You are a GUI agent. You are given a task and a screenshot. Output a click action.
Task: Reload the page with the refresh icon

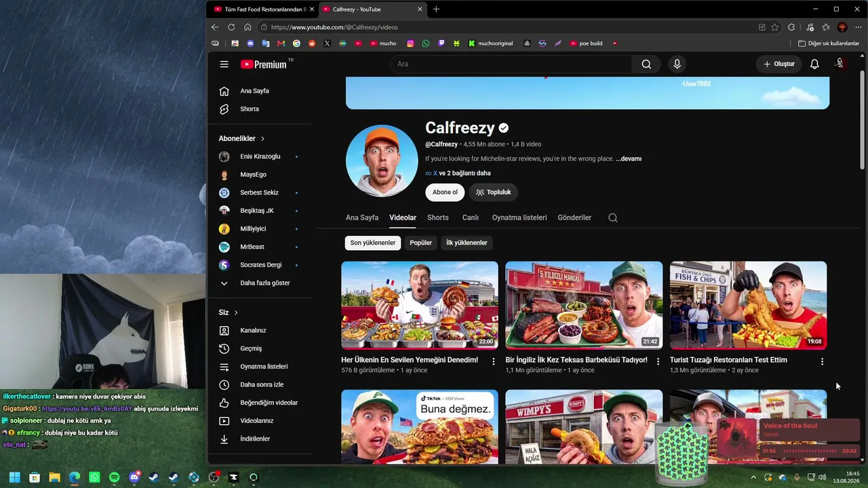231,27
